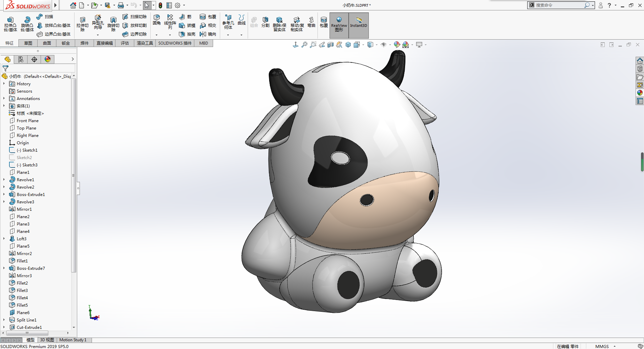Choose the 边界凸台/基体 boundary boss tool

click(53, 34)
